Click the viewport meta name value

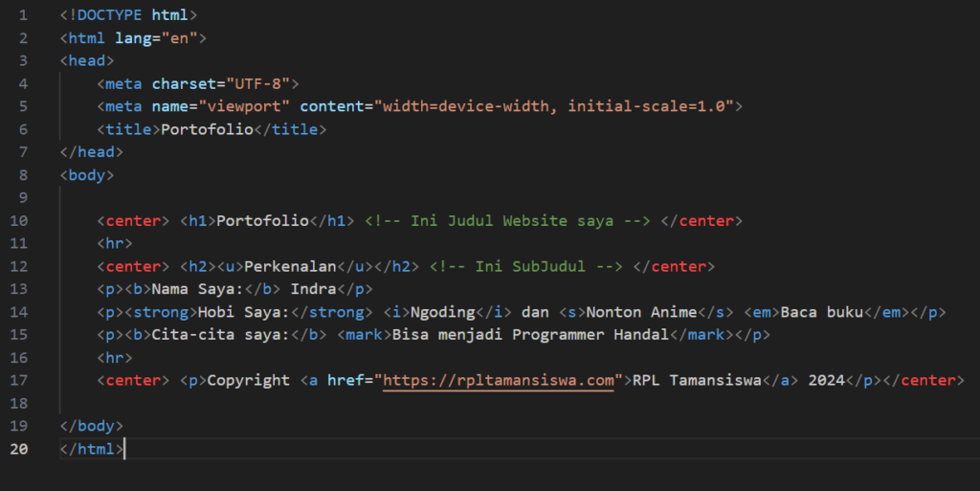point(244,106)
